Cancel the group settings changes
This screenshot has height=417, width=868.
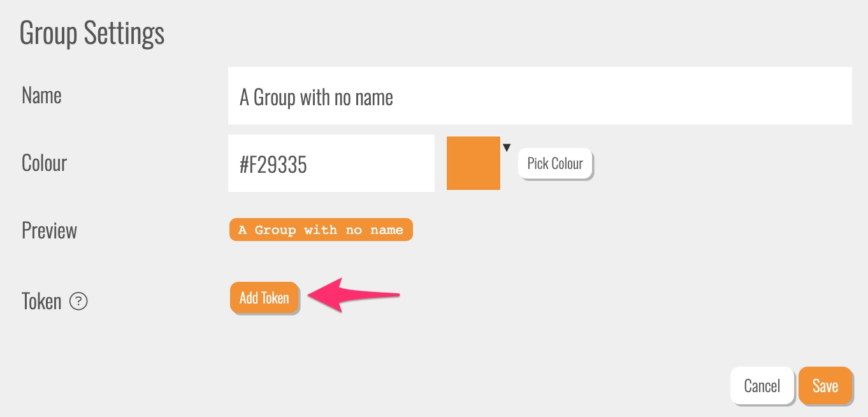[762, 386]
